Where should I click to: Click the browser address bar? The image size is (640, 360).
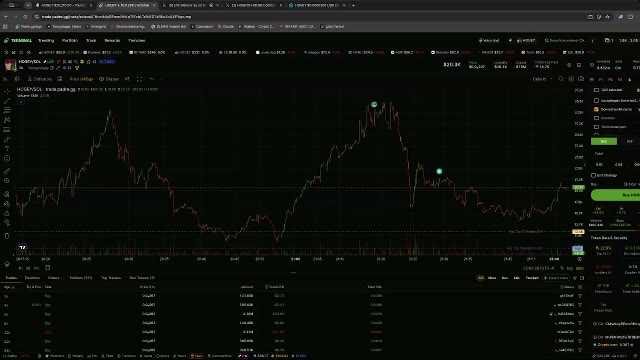310,17
